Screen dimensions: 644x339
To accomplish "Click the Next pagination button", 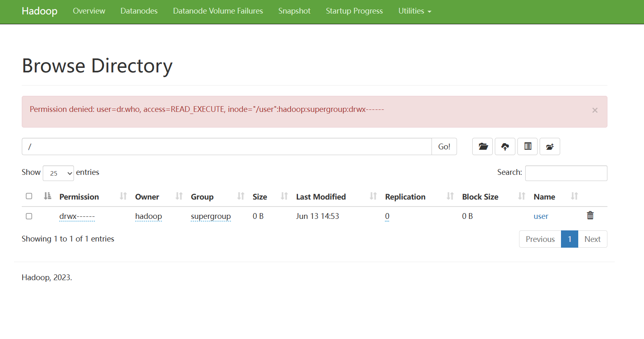I will coord(593,239).
